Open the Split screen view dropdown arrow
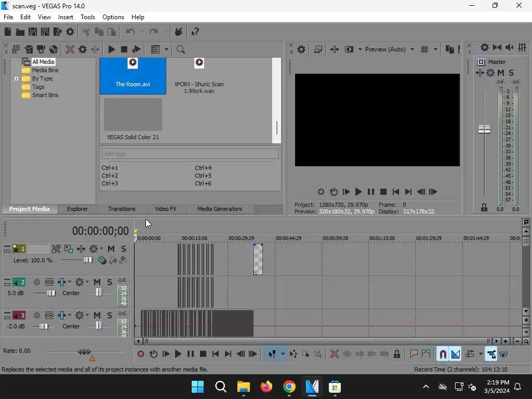Screen dimensions: 532x399 360,49
